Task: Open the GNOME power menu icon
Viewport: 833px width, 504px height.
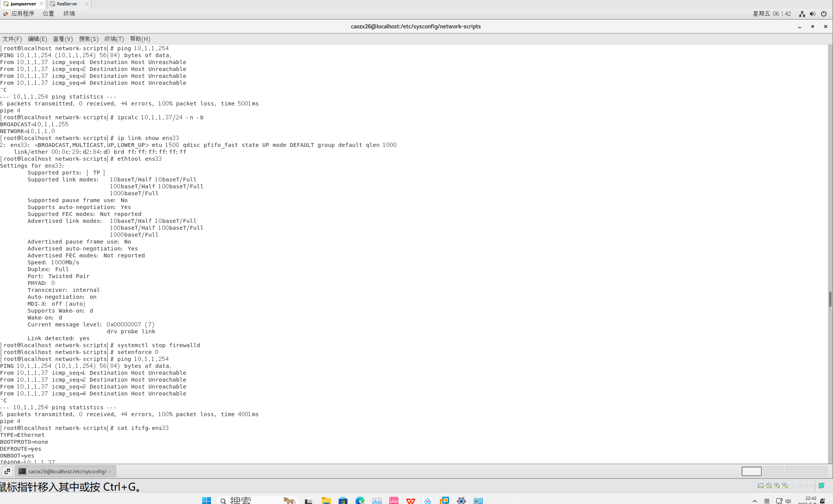Action: pos(823,14)
